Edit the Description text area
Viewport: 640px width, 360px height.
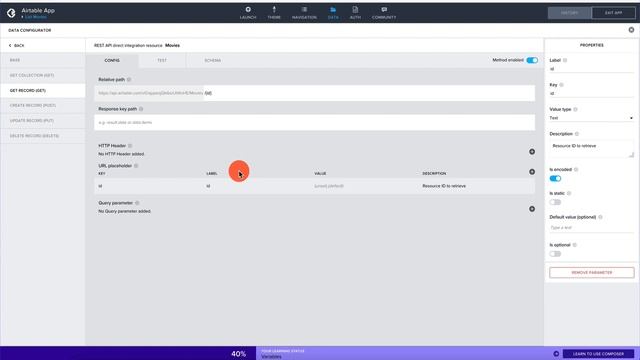[x=591, y=149]
